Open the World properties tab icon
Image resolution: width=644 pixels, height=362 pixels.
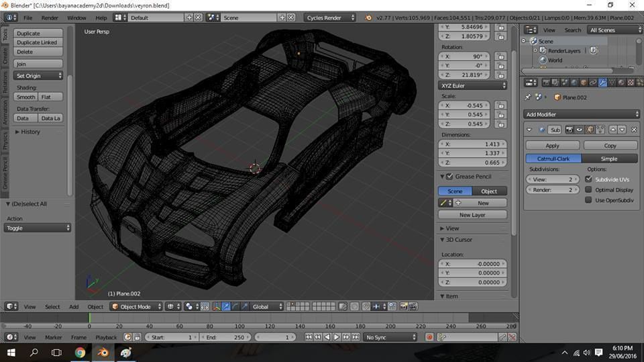coord(574,83)
